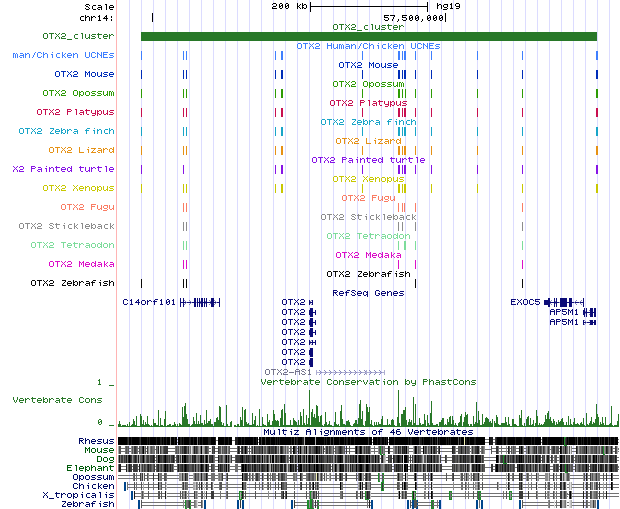Click the Elephant alignment row label
The height and width of the screenshot is (509, 620).
coord(90,468)
